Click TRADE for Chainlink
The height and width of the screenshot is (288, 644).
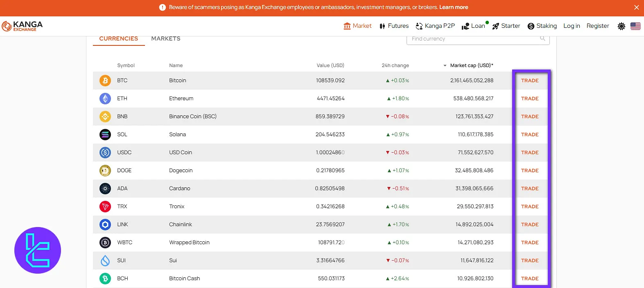click(x=530, y=225)
